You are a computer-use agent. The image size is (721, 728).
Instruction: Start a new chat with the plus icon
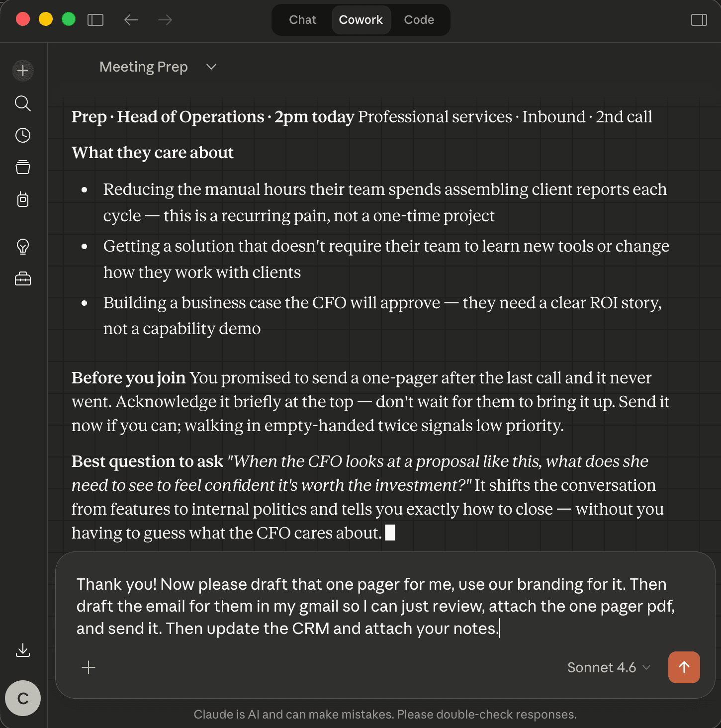[x=23, y=71]
